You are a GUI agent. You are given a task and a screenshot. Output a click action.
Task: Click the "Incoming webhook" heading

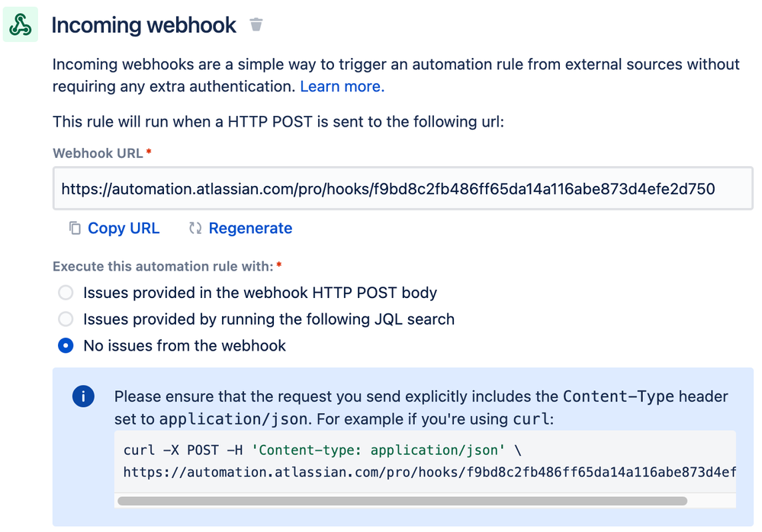pyautogui.click(x=143, y=24)
